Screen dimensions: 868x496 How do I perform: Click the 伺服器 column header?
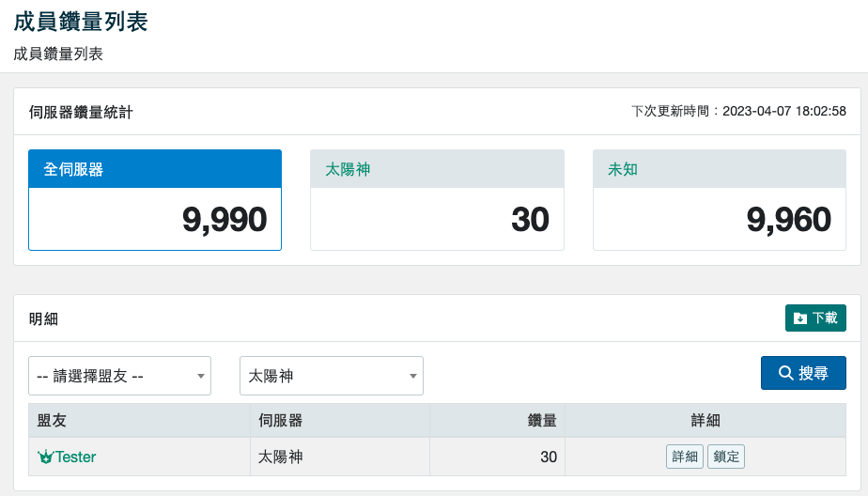click(280, 421)
